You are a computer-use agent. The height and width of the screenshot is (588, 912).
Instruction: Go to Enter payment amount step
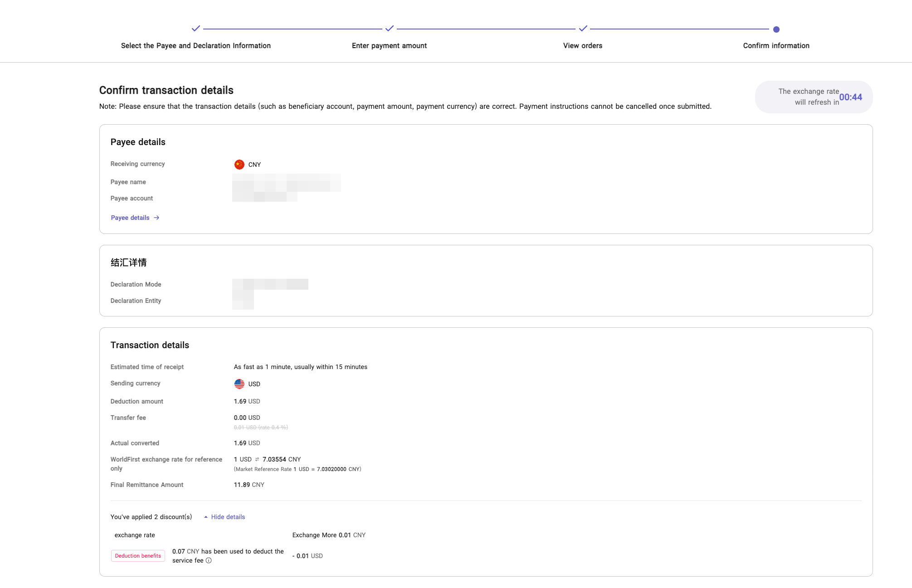[x=389, y=46]
